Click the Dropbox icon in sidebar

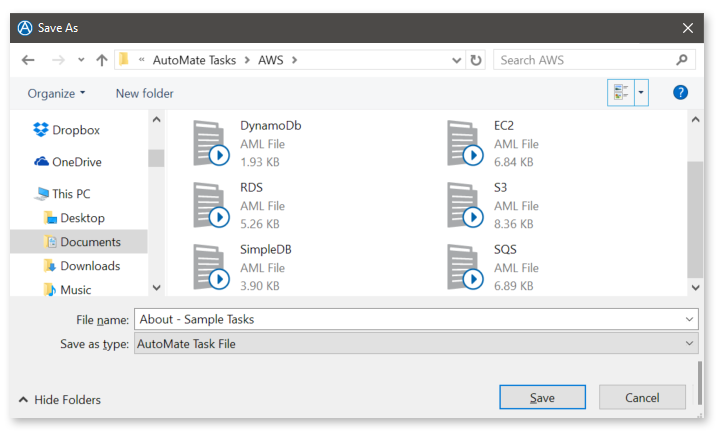(41, 130)
